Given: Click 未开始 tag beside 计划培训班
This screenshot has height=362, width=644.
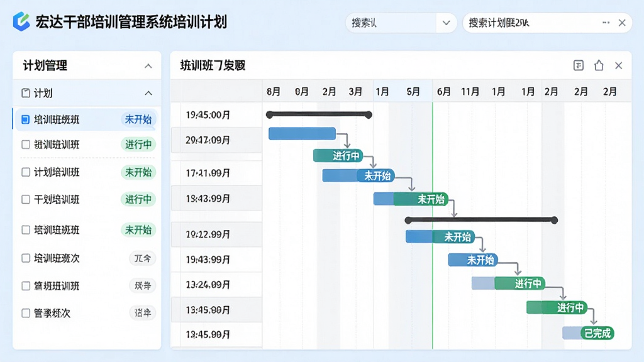Looking at the screenshot, I should (x=138, y=172).
